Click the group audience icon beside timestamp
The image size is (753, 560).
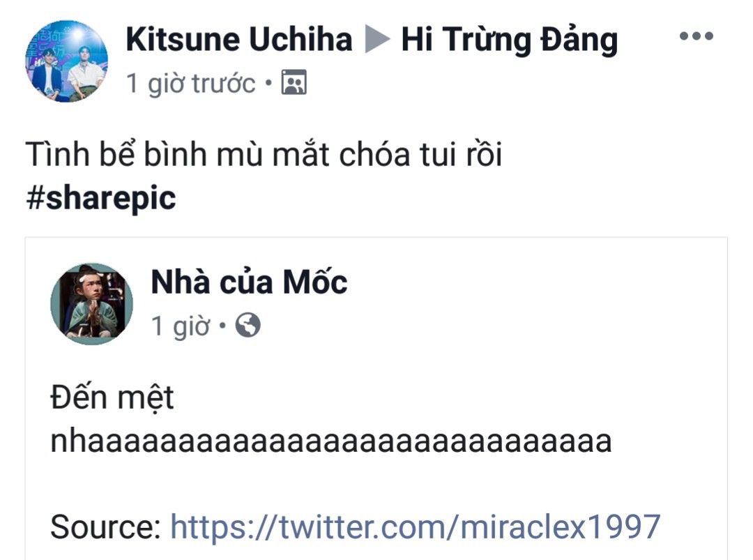click(294, 84)
